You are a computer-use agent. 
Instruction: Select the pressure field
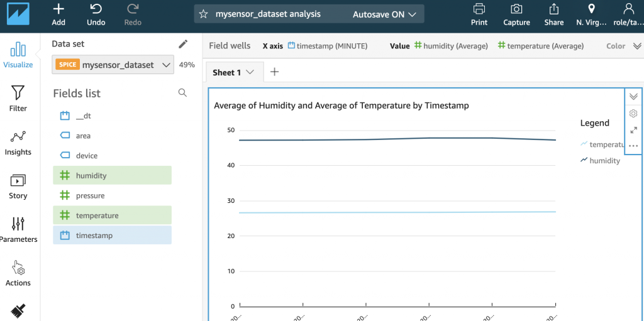(90, 195)
